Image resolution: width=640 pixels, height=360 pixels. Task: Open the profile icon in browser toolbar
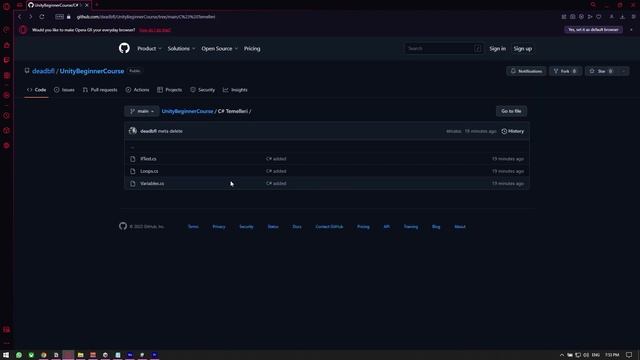tap(611, 17)
